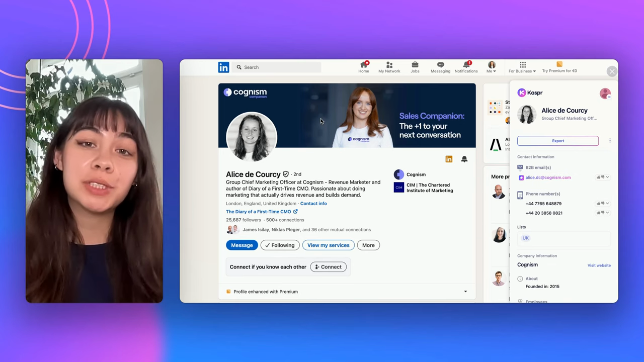Click alice.dc@cognism.com email
Viewport: 644px width, 362px height.
pos(548,177)
